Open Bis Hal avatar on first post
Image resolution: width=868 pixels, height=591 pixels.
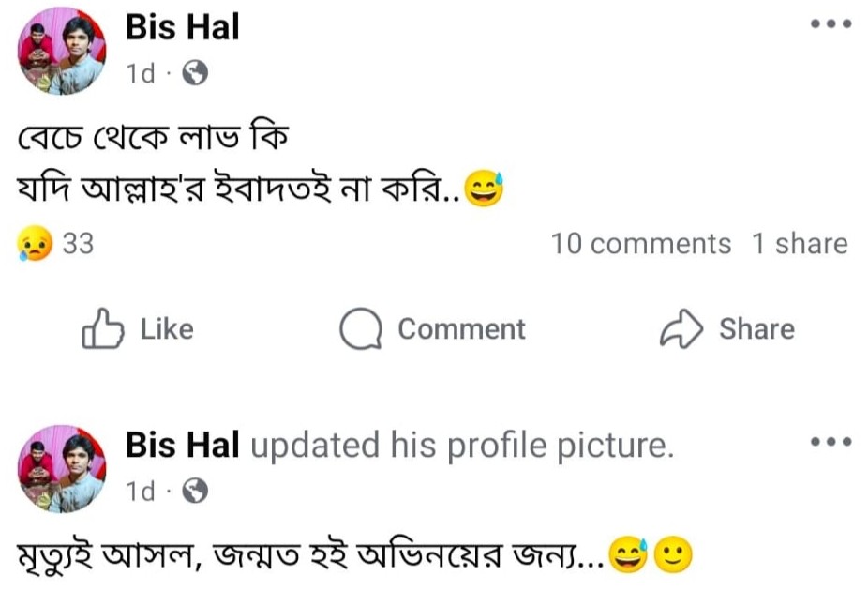coord(62,52)
